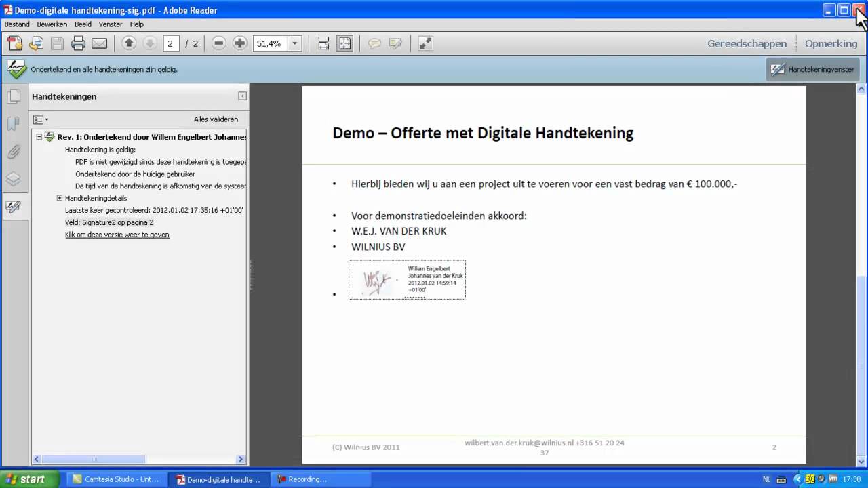This screenshot has width=868, height=488.
Task: Click the page number input field
Action: point(170,43)
